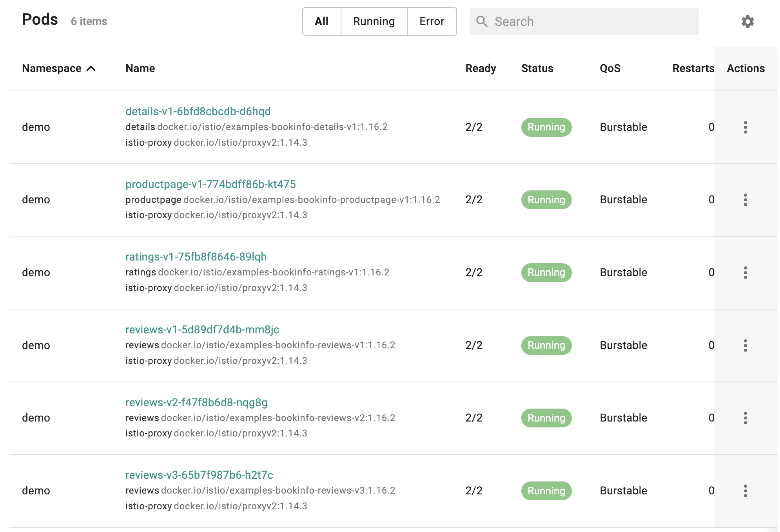Focus the Search input field
The image size is (780, 532).
pos(584,22)
